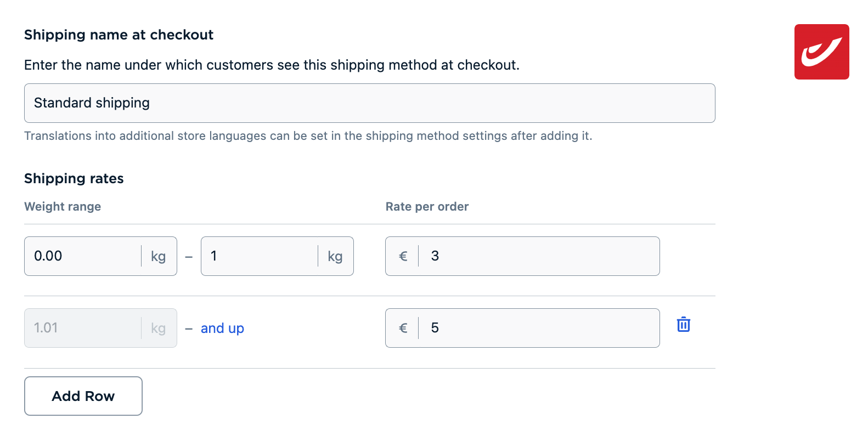Click the 0.00 minimum weight input

tap(82, 256)
